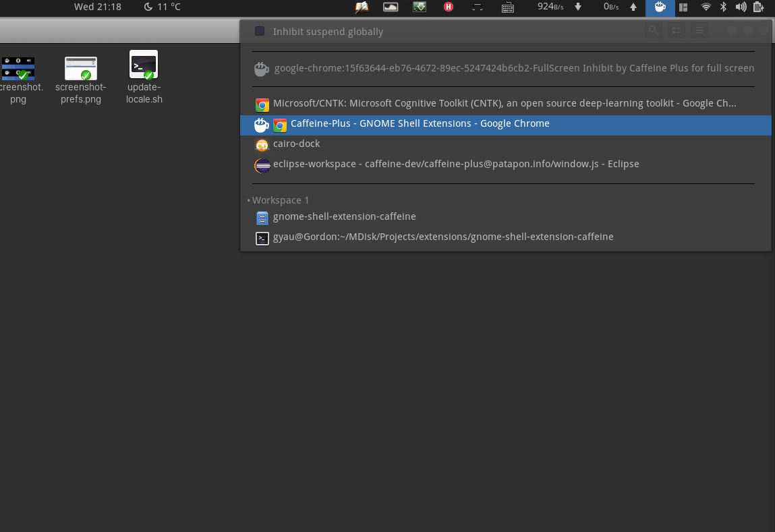Click the coffee cup icon in the highlighted Caffeine-Plus row

tap(262, 125)
